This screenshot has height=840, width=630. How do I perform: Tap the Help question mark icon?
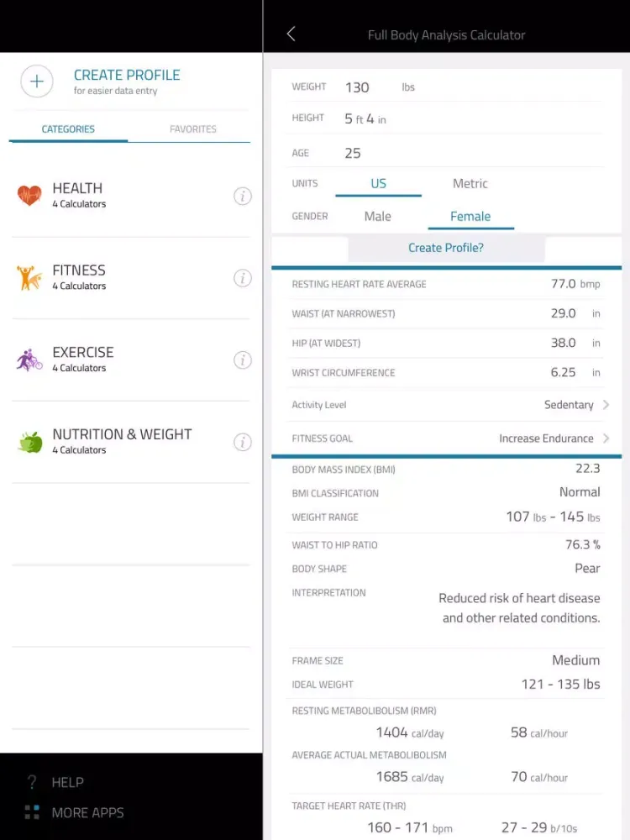pyautogui.click(x=32, y=782)
